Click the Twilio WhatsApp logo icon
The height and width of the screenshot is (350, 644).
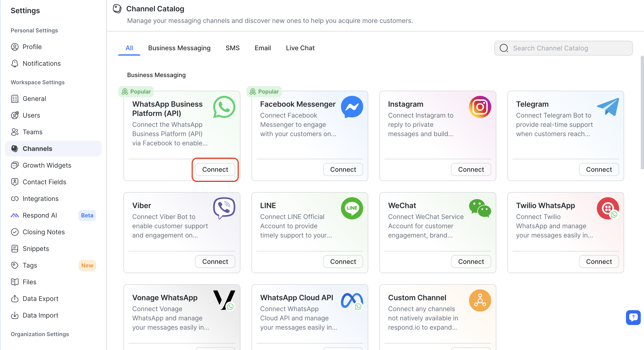[x=608, y=208]
